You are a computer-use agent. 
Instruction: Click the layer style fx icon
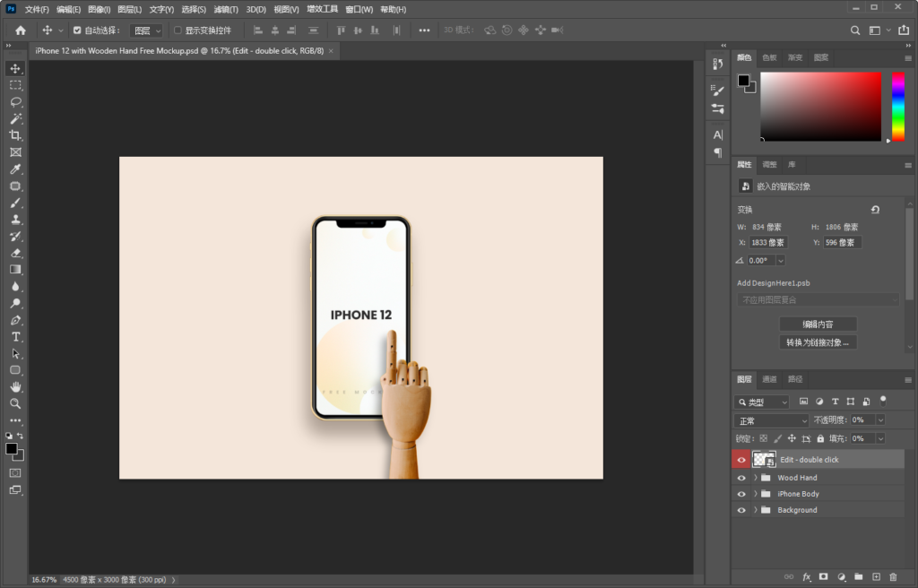[806, 577]
